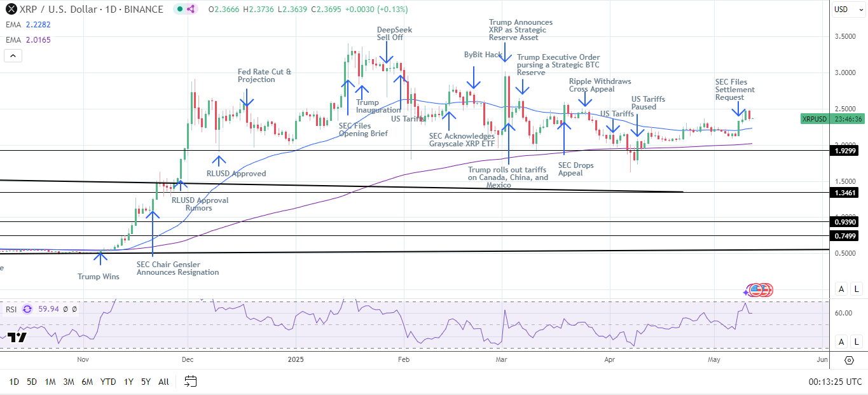This screenshot has height=395, width=868.
Task: Switch to the 6M date range
Action: click(88, 382)
